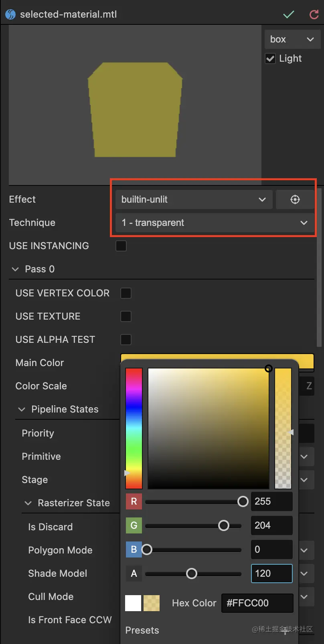Image resolution: width=324 pixels, height=644 pixels.
Task: Enable the USE INSTANCING checkbox
Action: tap(121, 246)
